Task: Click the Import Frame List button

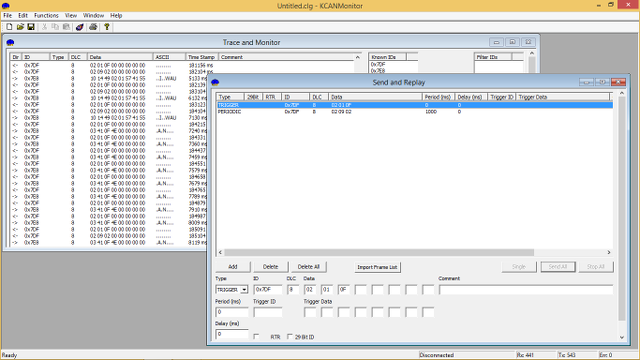Action: coord(377,267)
